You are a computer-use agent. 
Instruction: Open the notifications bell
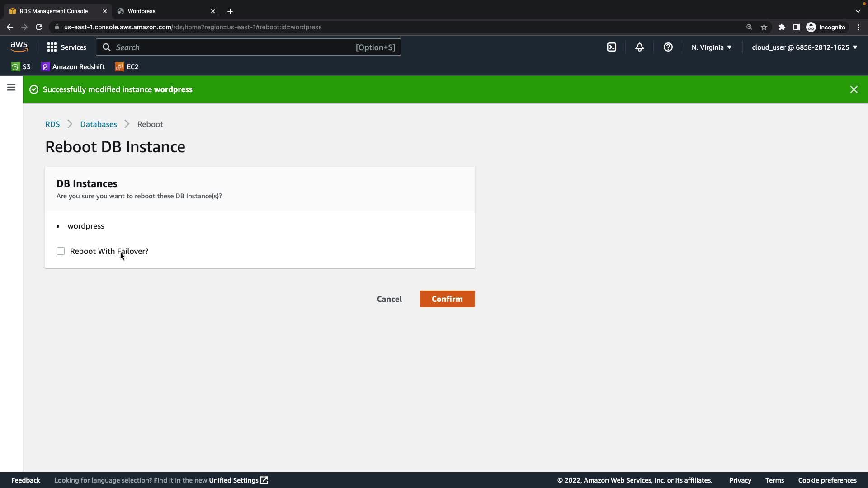tap(639, 47)
